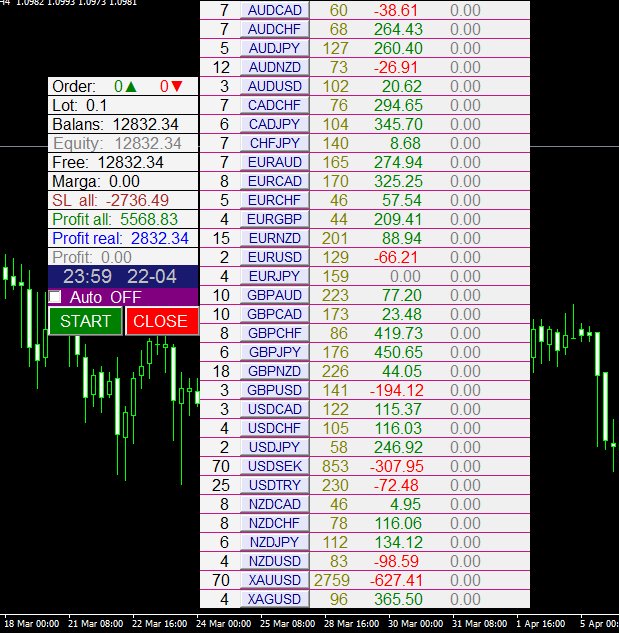Click the Profit all: 5568.83 row

point(123,219)
